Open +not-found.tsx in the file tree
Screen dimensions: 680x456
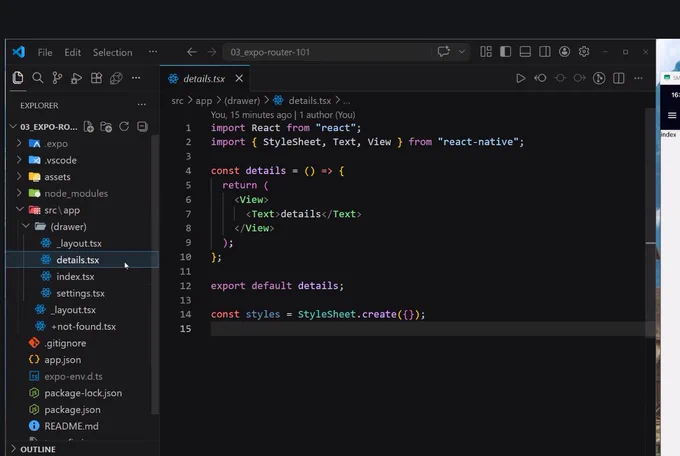[x=82, y=326]
